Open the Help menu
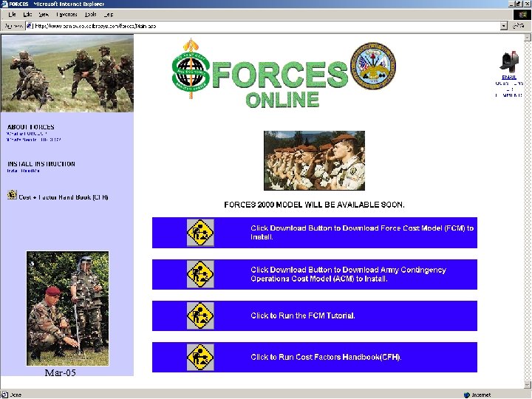 pos(109,14)
